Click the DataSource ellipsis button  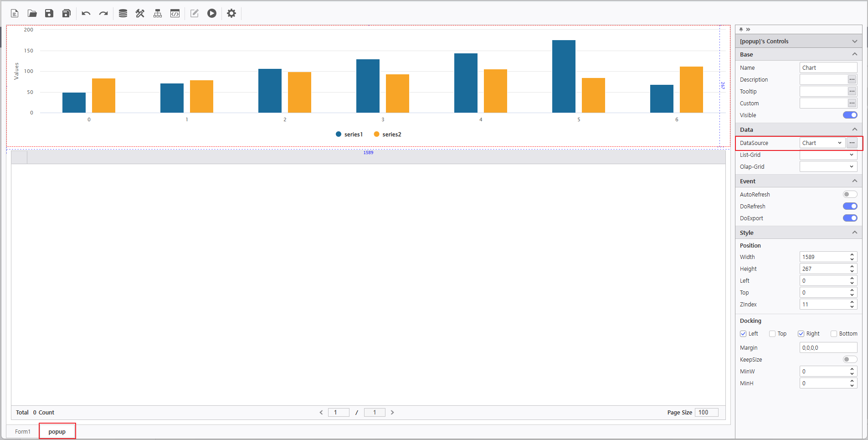[x=852, y=143]
